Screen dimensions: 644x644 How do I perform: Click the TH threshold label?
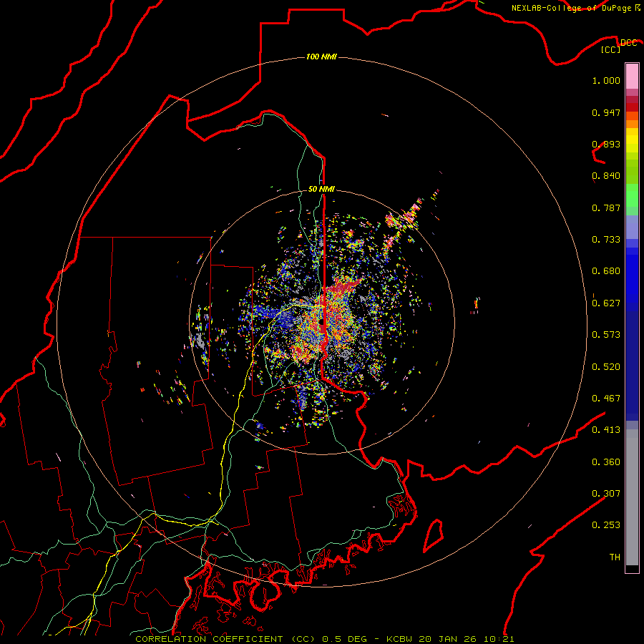pos(615,557)
